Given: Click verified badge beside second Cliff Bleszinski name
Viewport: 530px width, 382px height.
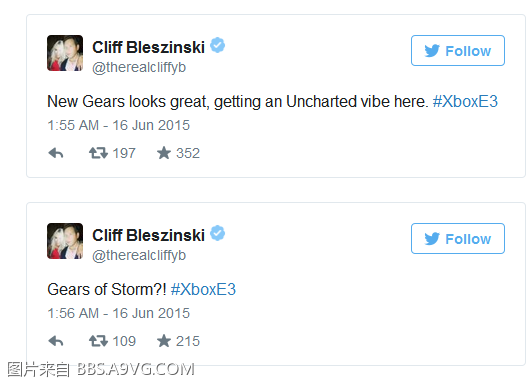Looking at the screenshot, I should click(217, 233).
